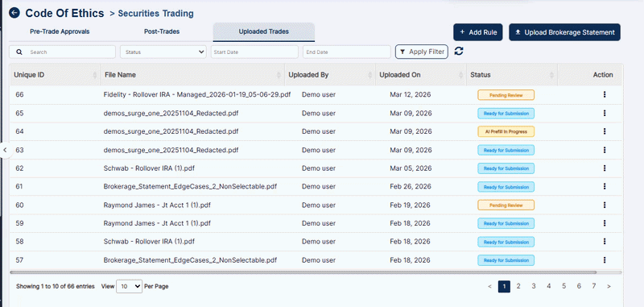Switch to Pre-Trade Approvals tab
The width and height of the screenshot is (644, 307).
[60, 31]
